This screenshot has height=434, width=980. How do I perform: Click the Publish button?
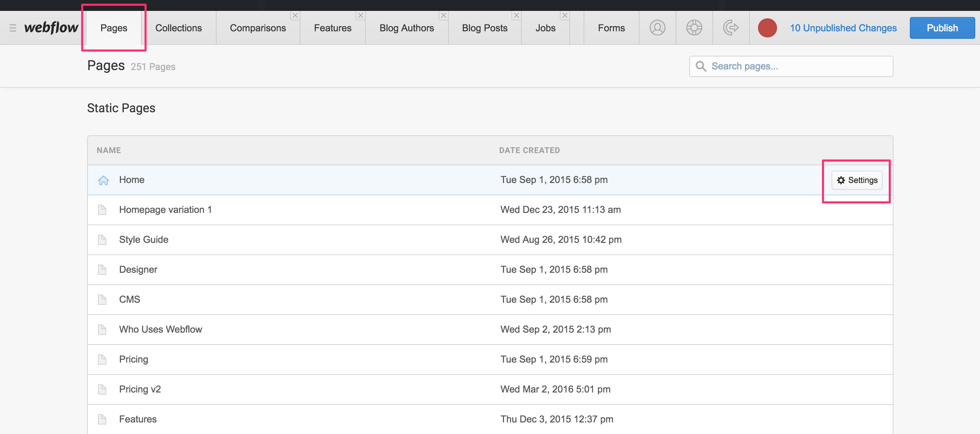[x=942, y=28]
